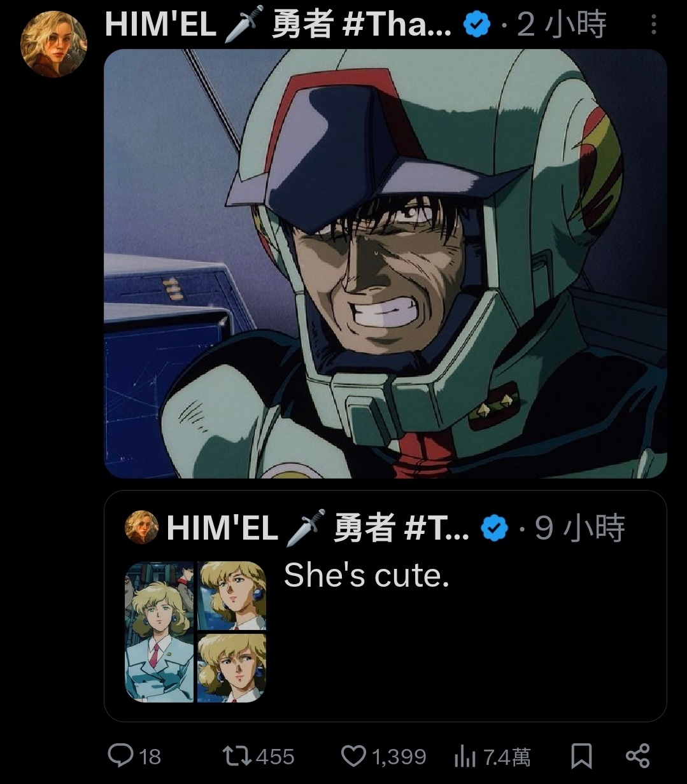Open the large profile avatar of HIM'EL
The width and height of the screenshot is (687, 784).
pos(53,44)
